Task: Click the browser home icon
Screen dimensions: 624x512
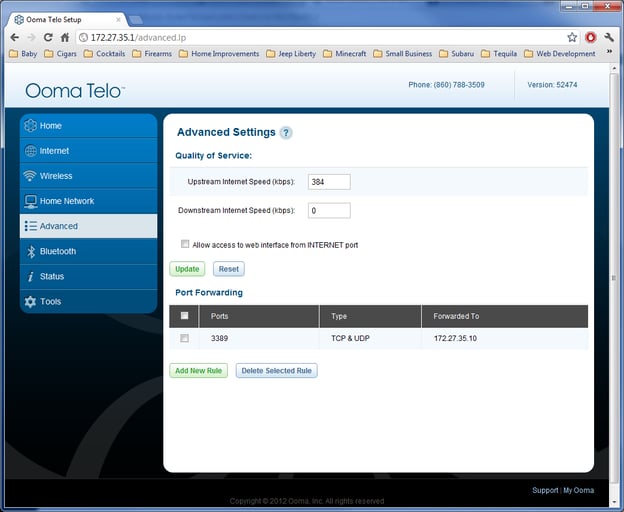Action: pyautogui.click(x=65, y=37)
